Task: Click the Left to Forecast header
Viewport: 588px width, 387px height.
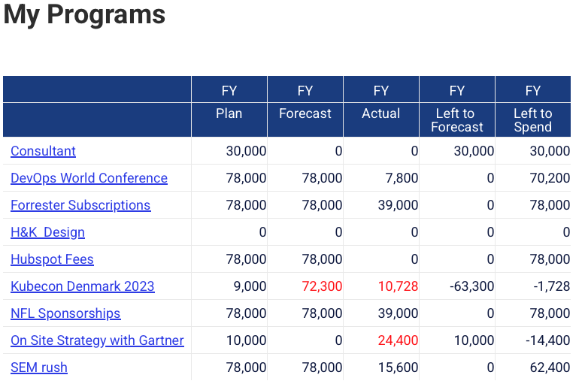Action: (456, 120)
